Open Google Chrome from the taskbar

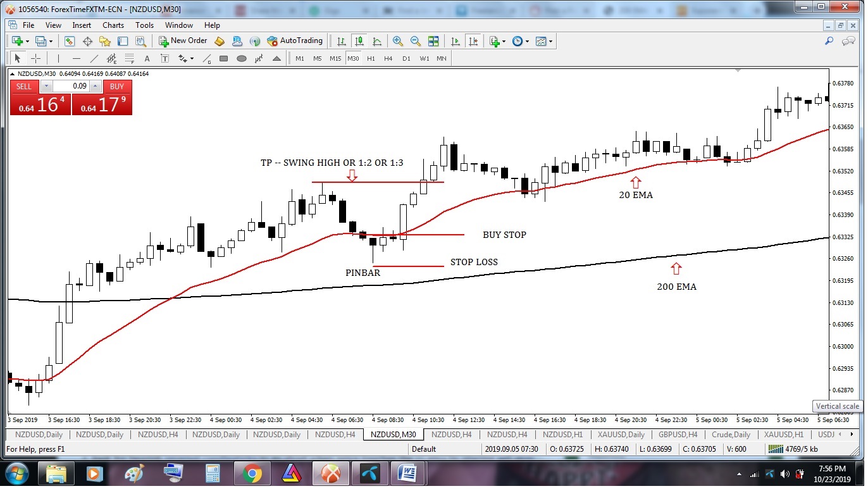pyautogui.click(x=252, y=473)
